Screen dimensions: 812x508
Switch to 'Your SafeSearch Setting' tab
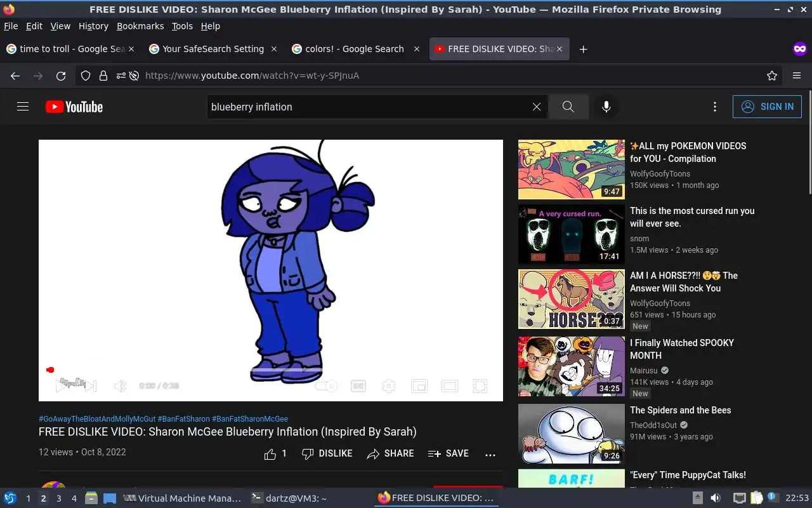(213, 49)
